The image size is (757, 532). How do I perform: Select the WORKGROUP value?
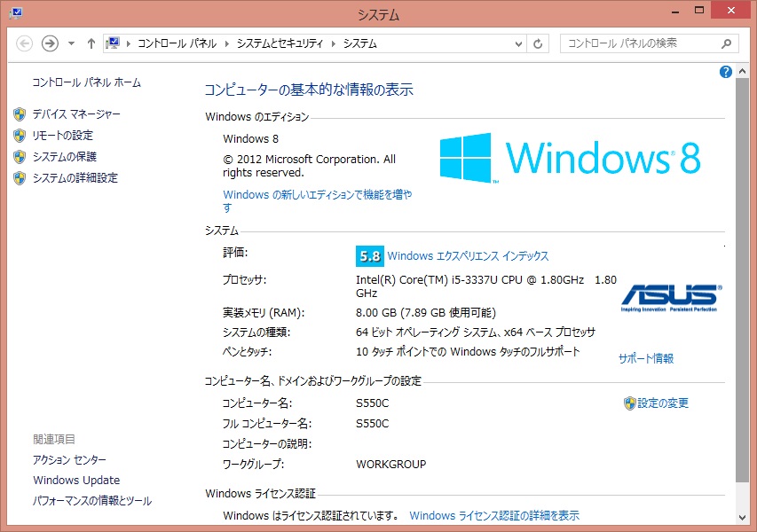point(391,465)
